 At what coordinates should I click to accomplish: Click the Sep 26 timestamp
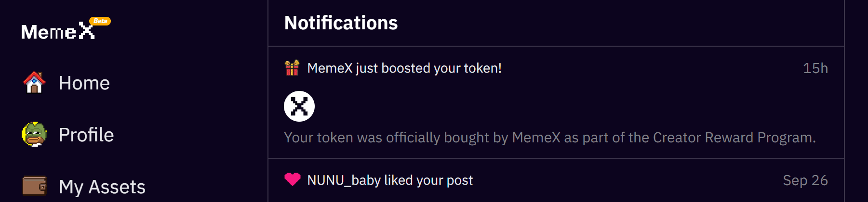point(805,180)
